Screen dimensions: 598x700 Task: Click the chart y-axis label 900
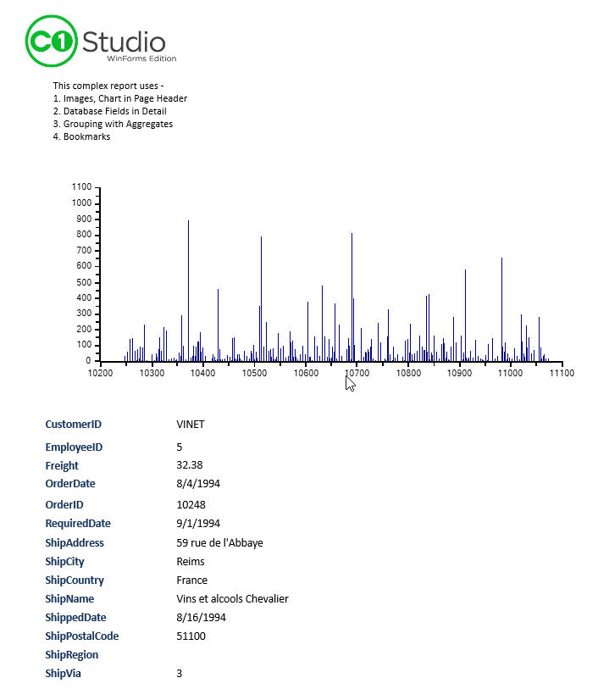click(x=83, y=219)
